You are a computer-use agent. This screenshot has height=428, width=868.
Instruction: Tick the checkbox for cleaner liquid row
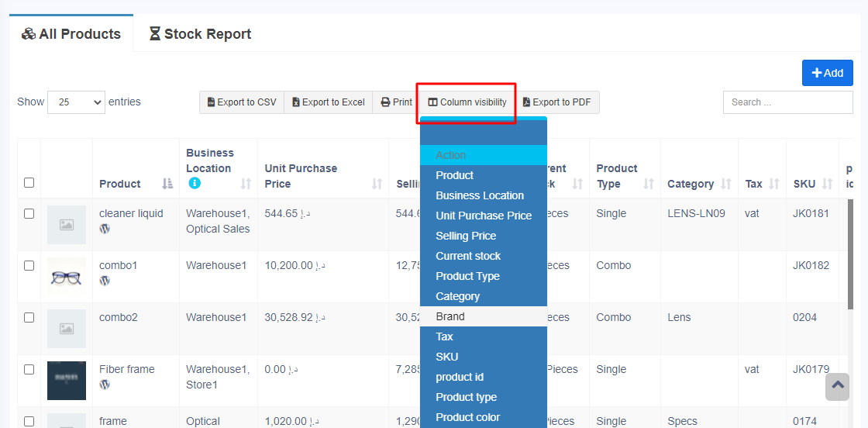pyautogui.click(x=29, y=213)
